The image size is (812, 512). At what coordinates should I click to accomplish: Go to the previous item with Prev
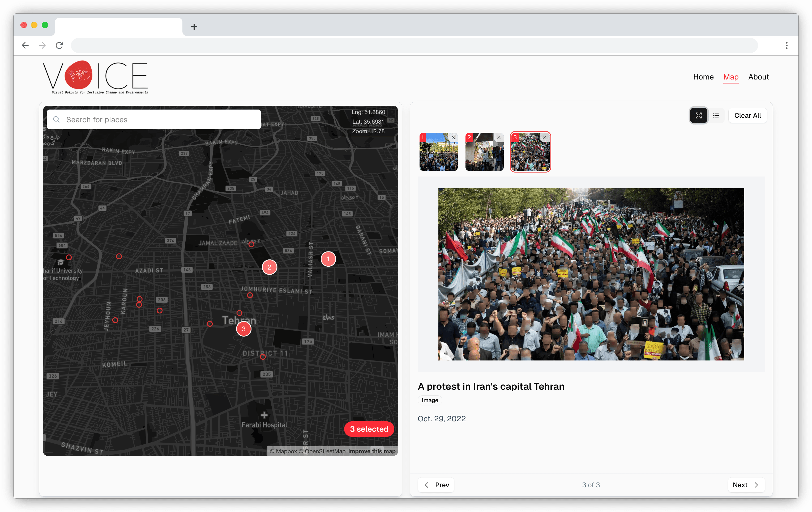click(436, 485)
